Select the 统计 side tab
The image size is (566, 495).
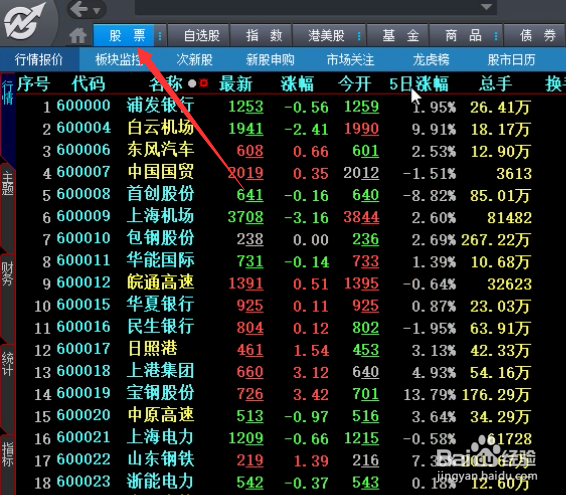click(8, 364)
